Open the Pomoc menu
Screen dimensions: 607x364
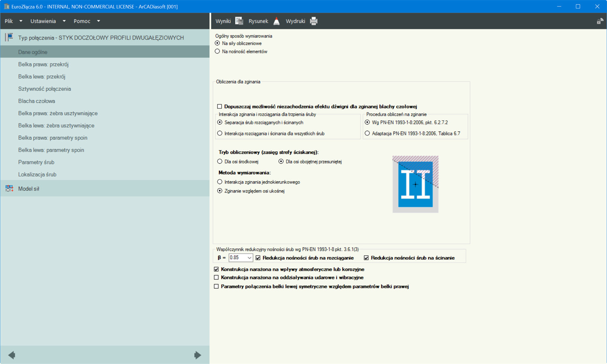pyautogui.click(x=82, y=21)
